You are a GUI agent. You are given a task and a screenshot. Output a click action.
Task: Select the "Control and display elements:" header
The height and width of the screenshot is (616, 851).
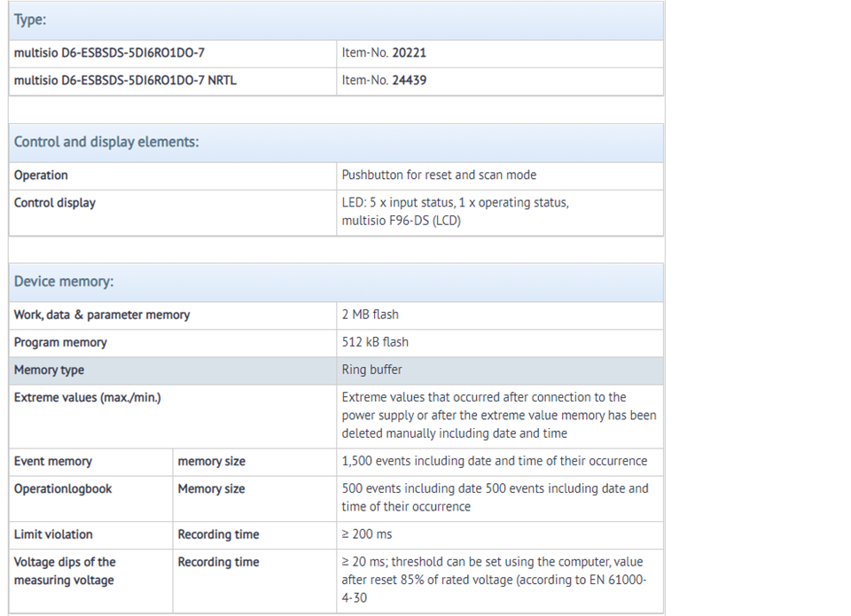(336, 142)
